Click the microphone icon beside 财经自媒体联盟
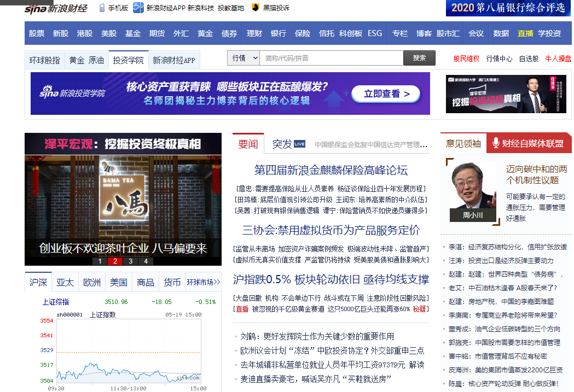Screen dimensions: 574x392 click(496, 143)
